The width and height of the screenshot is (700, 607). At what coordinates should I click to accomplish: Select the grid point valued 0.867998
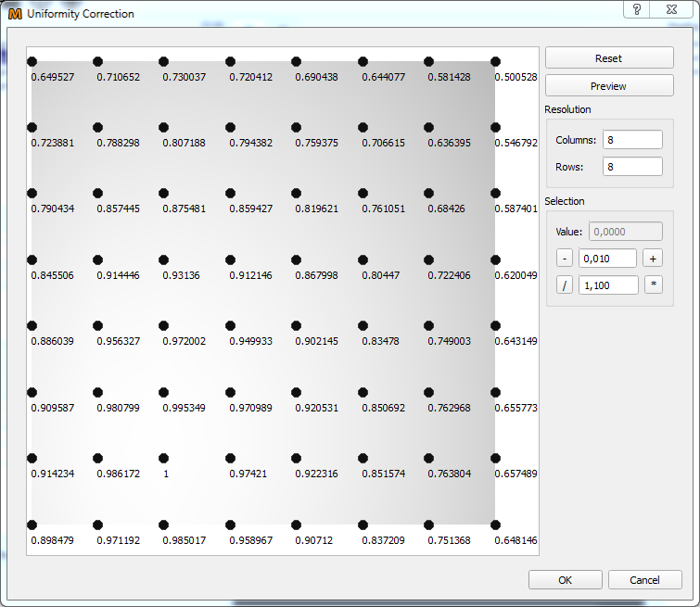(x=297, y=260)
